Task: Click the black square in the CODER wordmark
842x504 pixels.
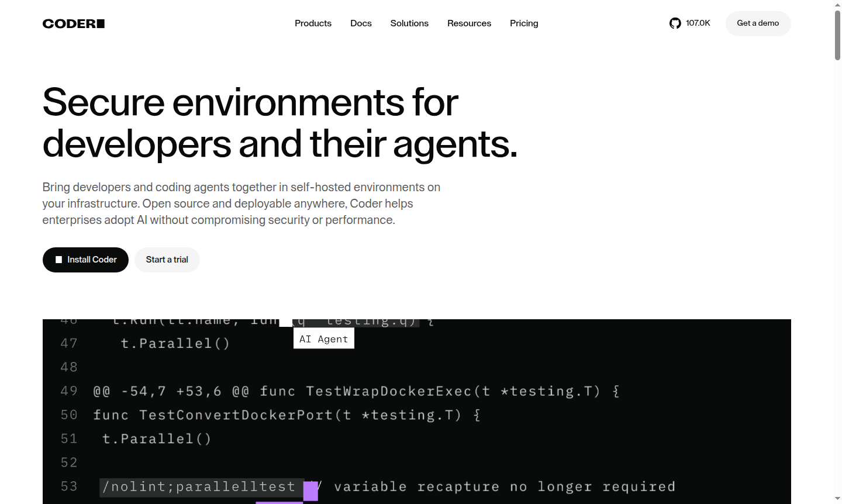Action: click(x=101, y=23)
